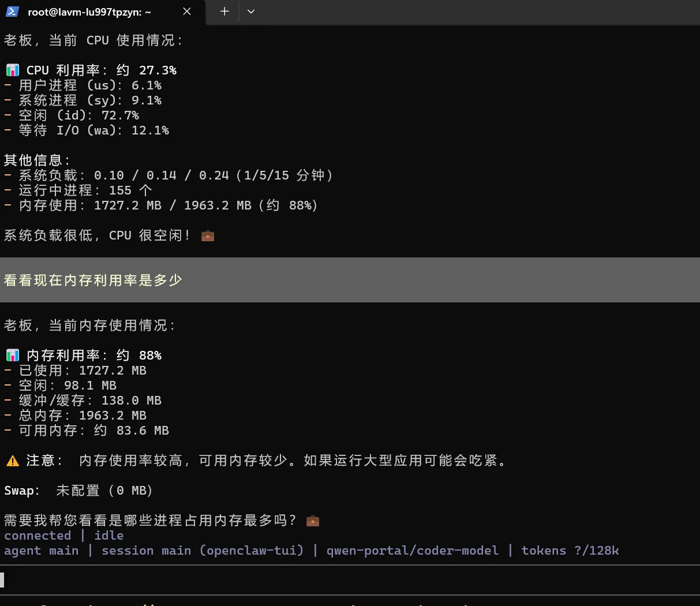Click the bar chart emoji beside CPU 利用率
The height and width of the screenshot is (606, 700).
(x=12, y=69)
